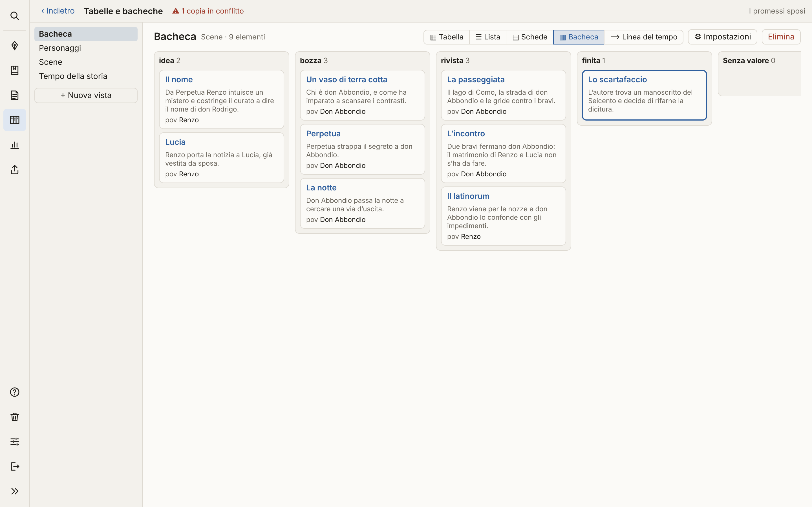This screenshot has height=507, width=812.
Task: Open the Lo scartafaccio card
Action: pos(644,95)
